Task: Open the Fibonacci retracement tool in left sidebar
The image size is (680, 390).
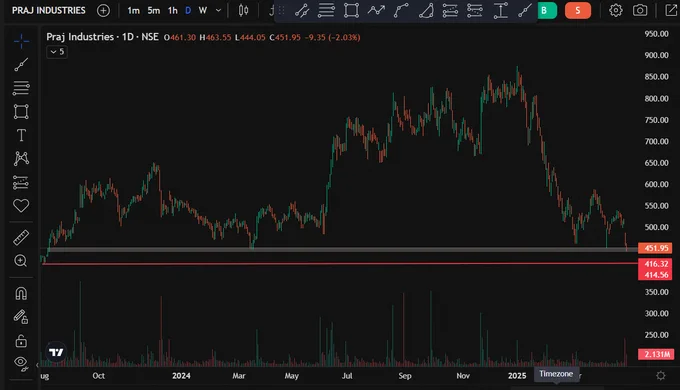Action: (21, 88)
